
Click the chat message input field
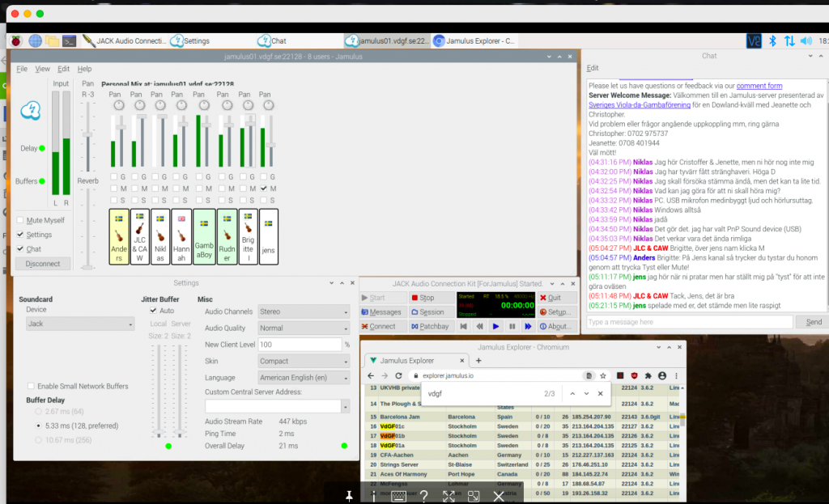(690, 322)
